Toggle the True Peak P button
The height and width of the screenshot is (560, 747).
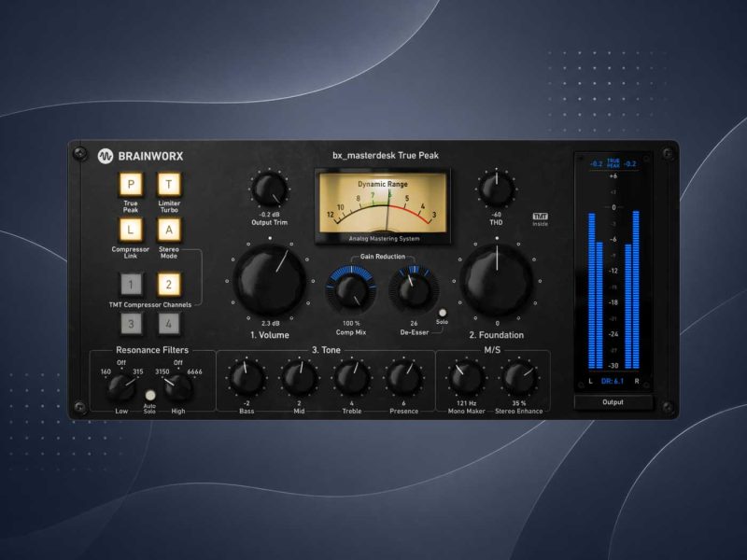[131, 185]
